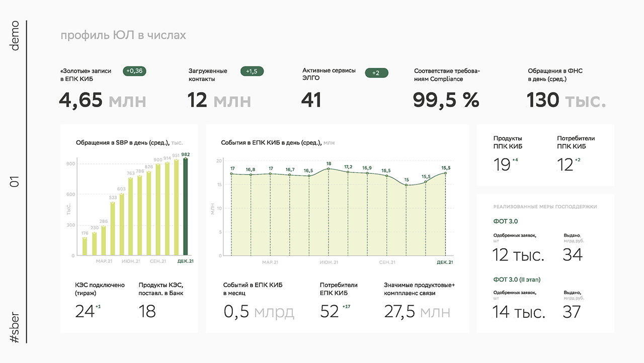Image resolution: width=644 pixels, height=363 pixels.
Task: Open the ФОТ 3.0 (II этап) heading
Action: (517, 280)
